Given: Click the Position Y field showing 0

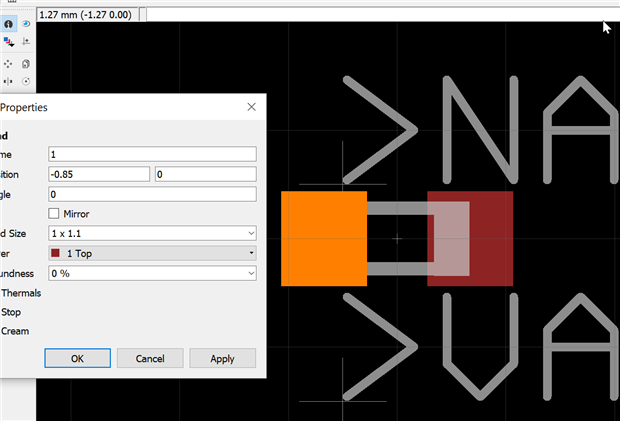Looking at the screenshot, I should [x=206, y=174].
